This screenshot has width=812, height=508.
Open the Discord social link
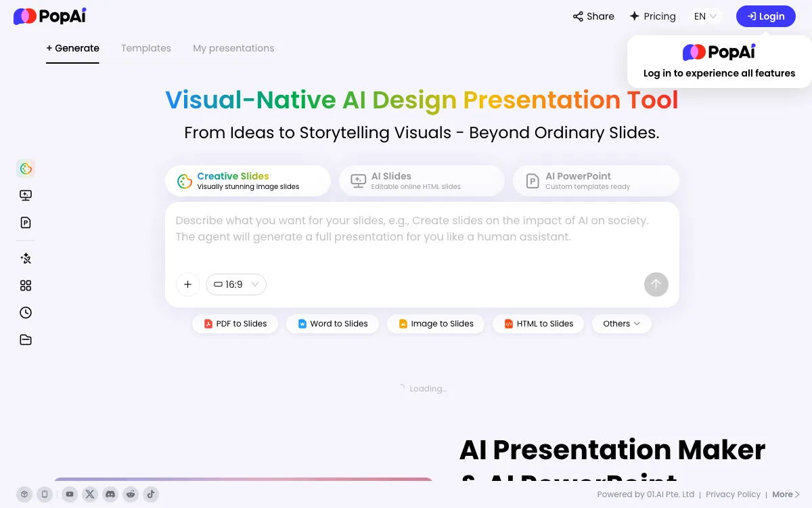[110, 494]
